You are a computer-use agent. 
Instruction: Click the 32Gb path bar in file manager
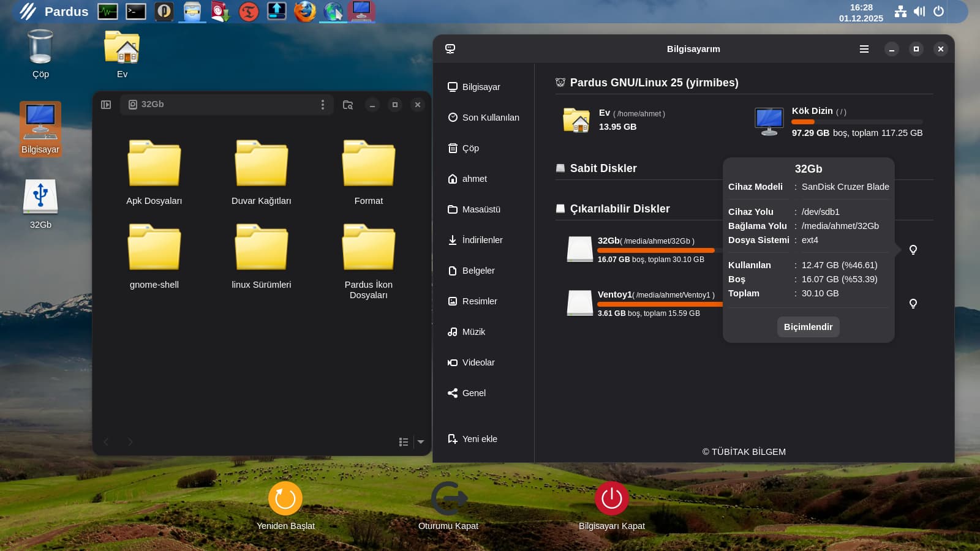(x=221, y=105)
